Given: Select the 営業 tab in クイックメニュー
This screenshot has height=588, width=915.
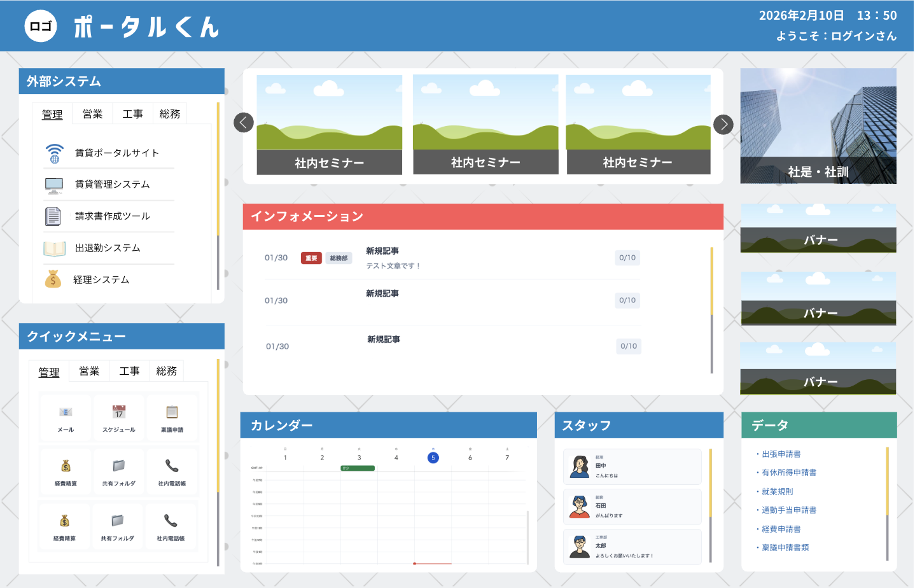Looking at the screenshot, I should coord(89,371).
